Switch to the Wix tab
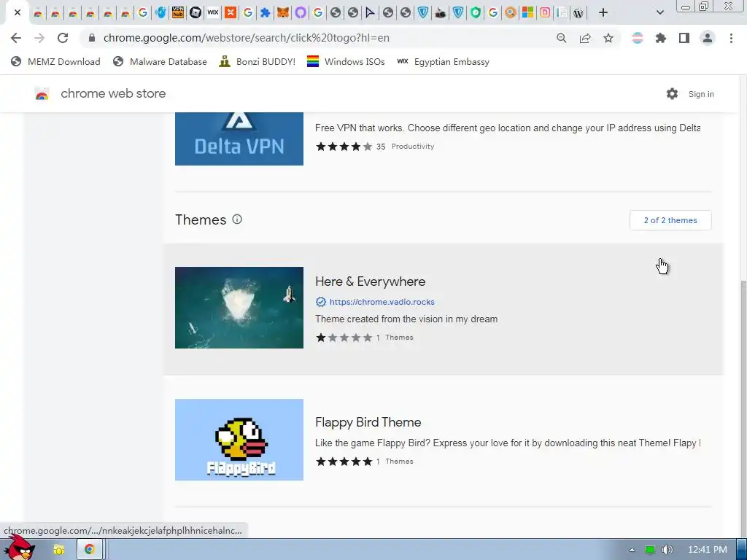Screen dimensions: 747x560 tap(213, 12)
